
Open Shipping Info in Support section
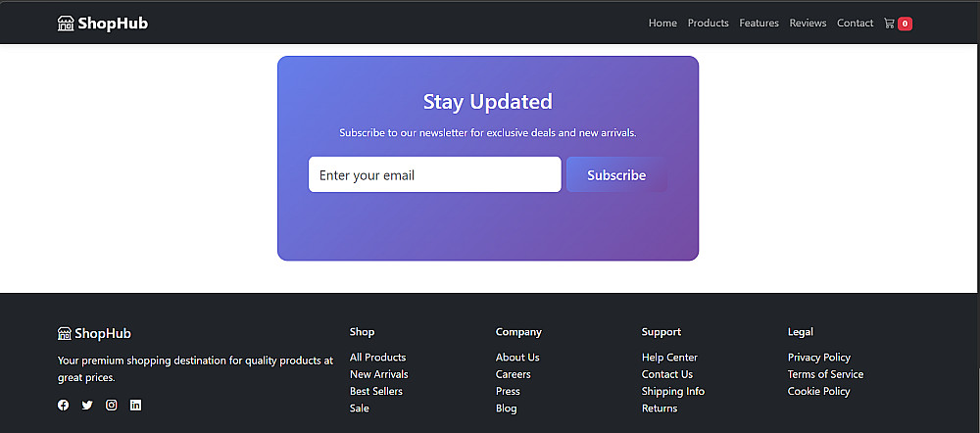(x=672, y=391)
